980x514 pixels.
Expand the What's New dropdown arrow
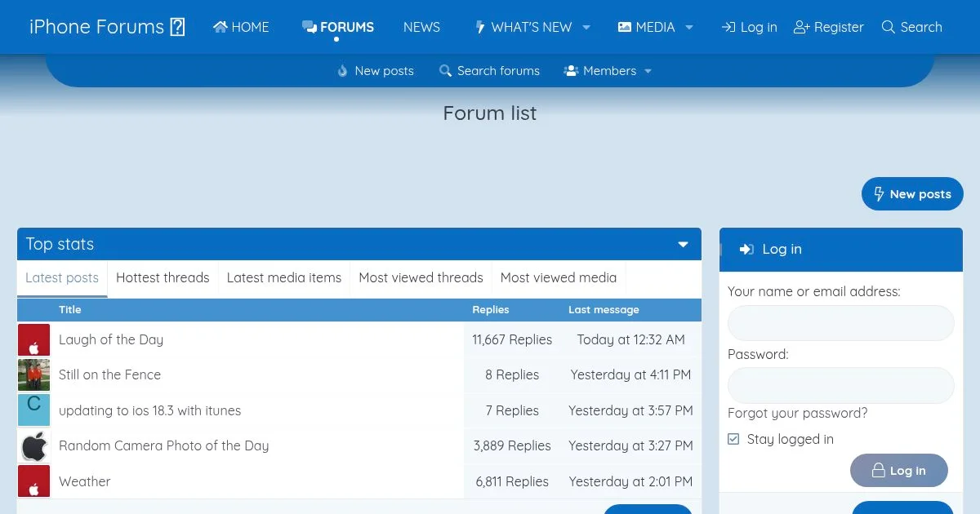pos(586,27)
